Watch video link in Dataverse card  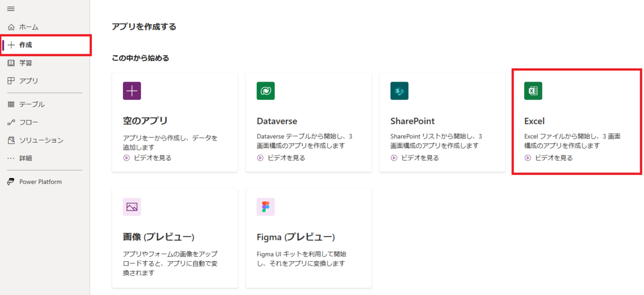pyautogui.click(x=286, y=158)
